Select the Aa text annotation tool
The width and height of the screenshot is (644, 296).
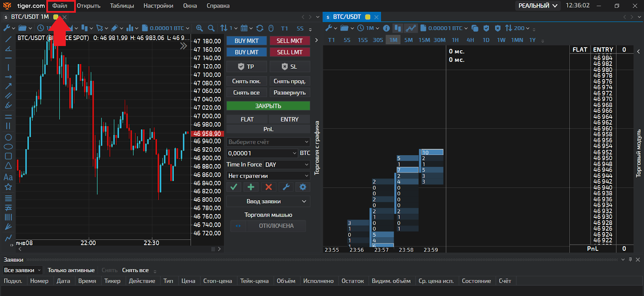pos(8,177)
